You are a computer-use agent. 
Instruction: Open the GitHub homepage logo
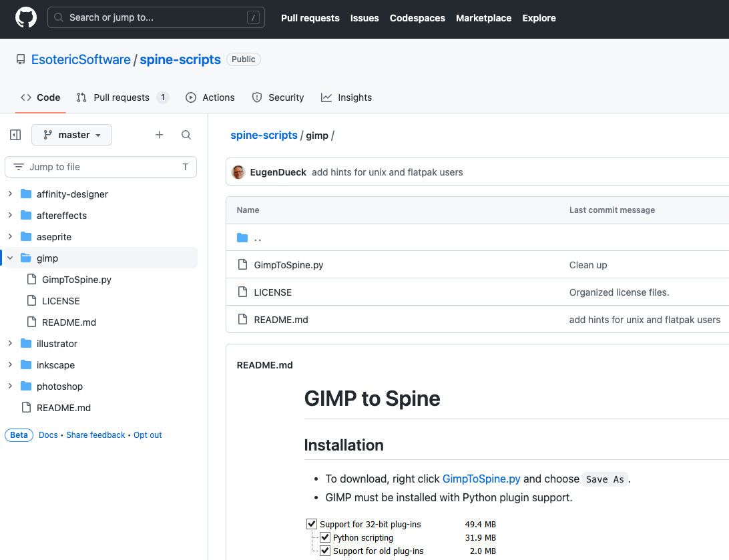pos(26,17)
